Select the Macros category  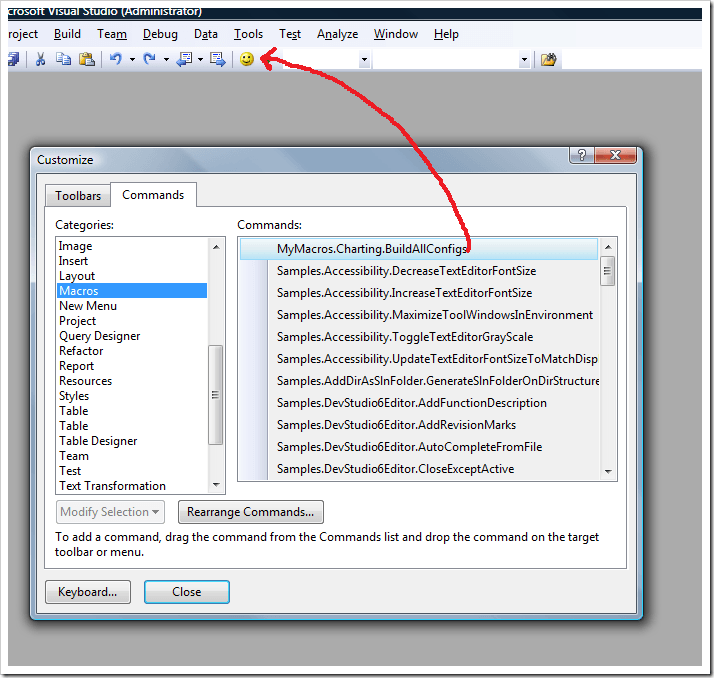tap(132, 291)
